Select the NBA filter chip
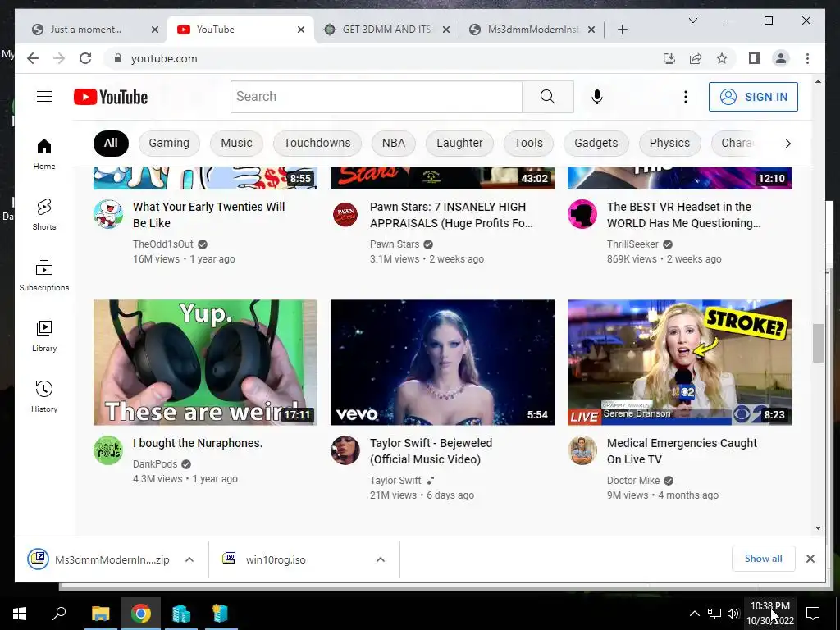The image size is (840, 630). [393, 143]
